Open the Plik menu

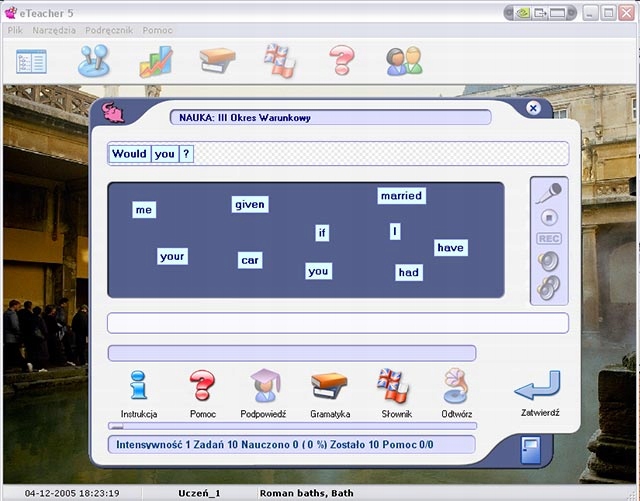tap(15, 31)
